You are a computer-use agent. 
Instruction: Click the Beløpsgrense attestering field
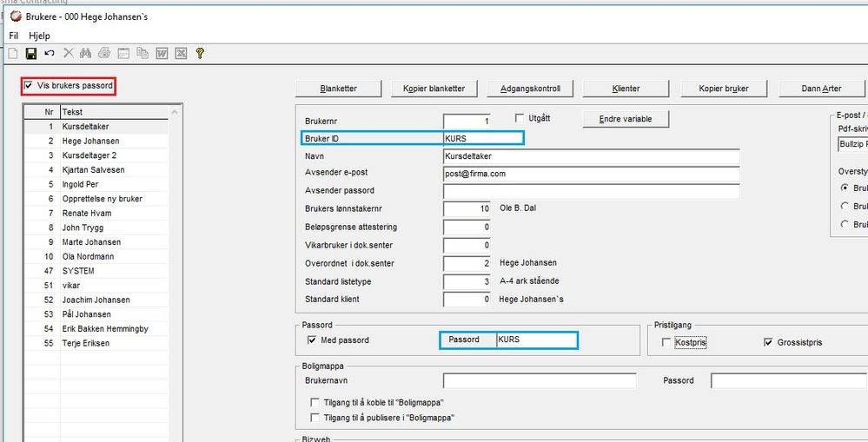click(x=467, y=227)
